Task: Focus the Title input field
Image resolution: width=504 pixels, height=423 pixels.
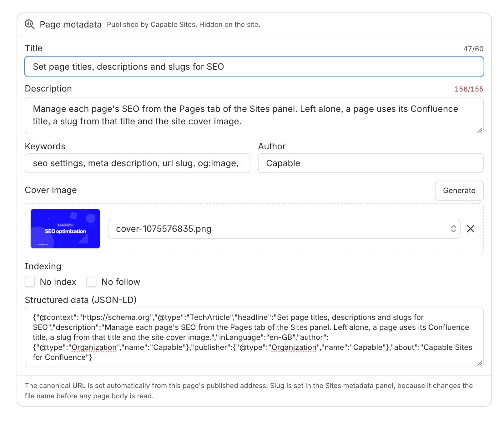Action: click(x=254, y=67)
